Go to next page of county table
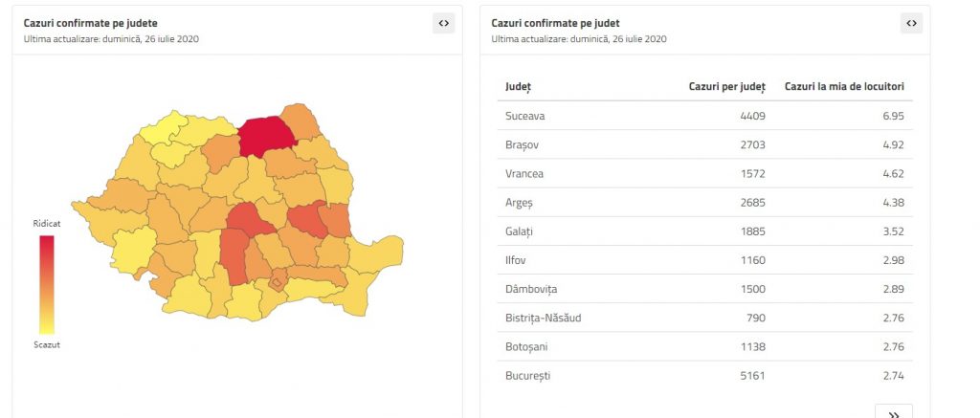Screen dimensions: 980x418 click(893, 413)
